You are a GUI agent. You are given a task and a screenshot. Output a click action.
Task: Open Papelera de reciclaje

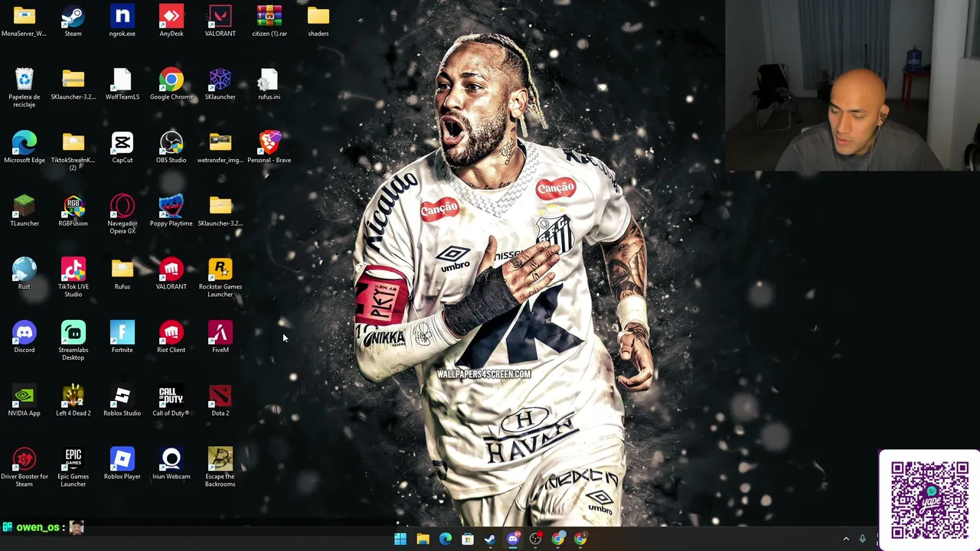tap(24, 87)
